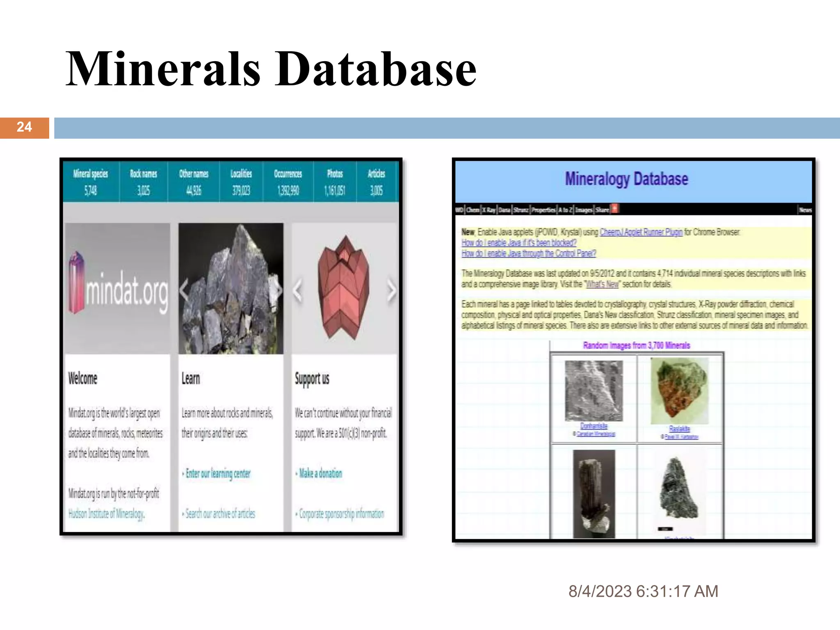Select Chem in Mineralogy Database nav bar
The image size is (840, 630).
pos(472,210)
